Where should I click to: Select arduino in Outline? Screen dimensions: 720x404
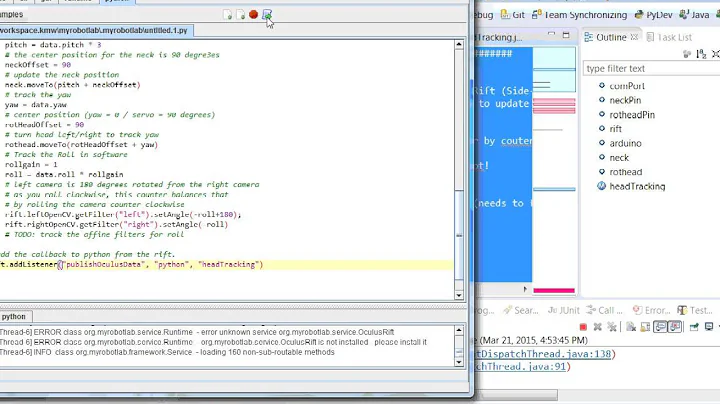tap(625, 143)
